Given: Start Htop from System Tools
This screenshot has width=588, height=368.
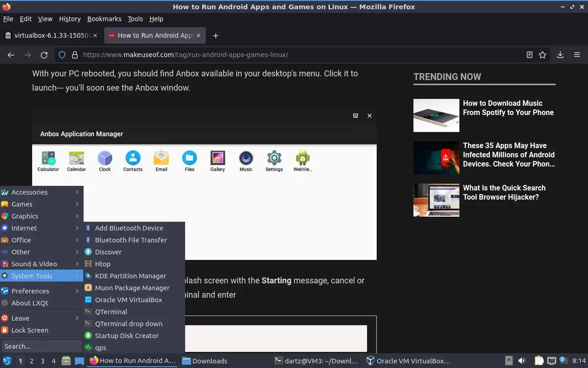Looking at the screenshot, I should click(x=134, y=264).
